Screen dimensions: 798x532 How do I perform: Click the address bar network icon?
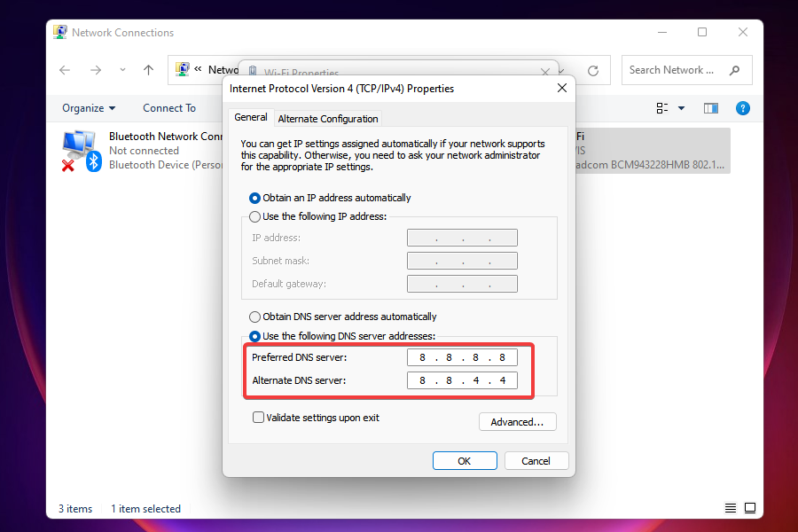tap(182, 70)
